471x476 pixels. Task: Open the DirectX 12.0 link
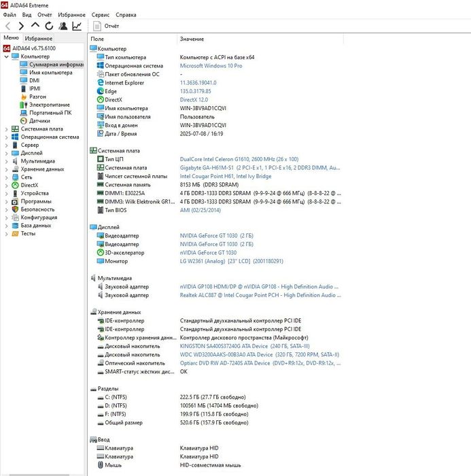pos(194,99)
